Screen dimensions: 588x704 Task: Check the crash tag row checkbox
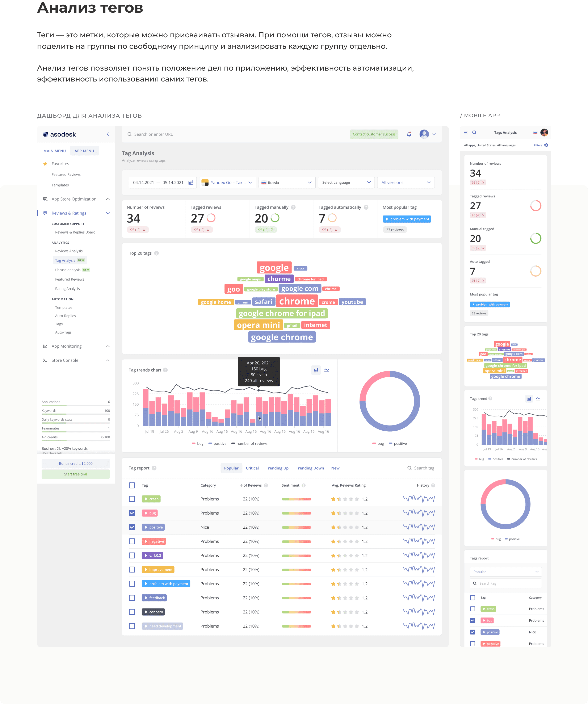(x=132, y=499)
